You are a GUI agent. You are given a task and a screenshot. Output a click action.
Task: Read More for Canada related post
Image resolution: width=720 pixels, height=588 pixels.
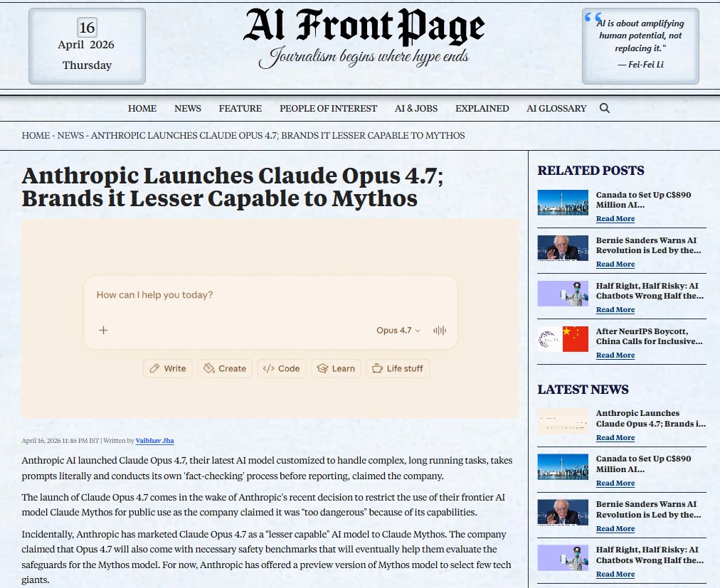[615, 219]
